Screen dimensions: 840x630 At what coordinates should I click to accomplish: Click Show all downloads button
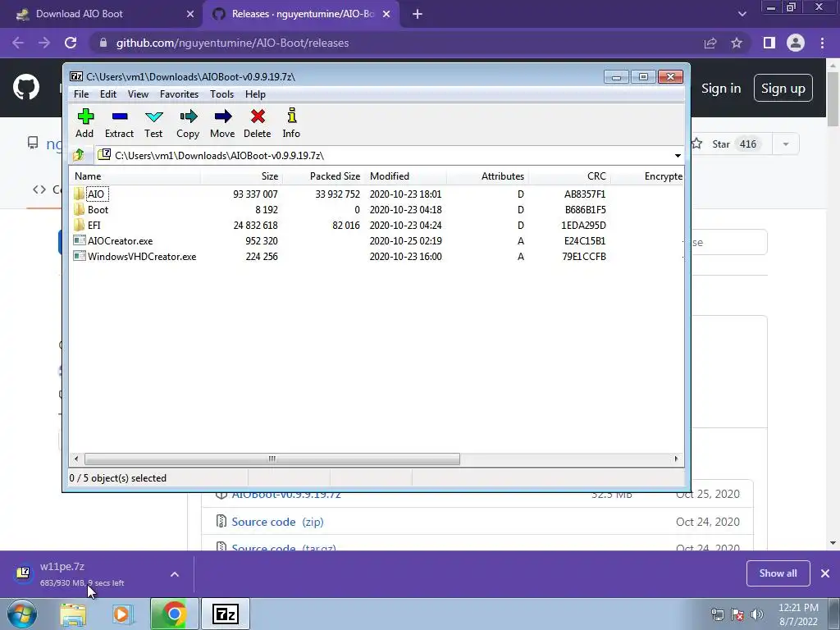pyautogui.click(x=778, y=573)
